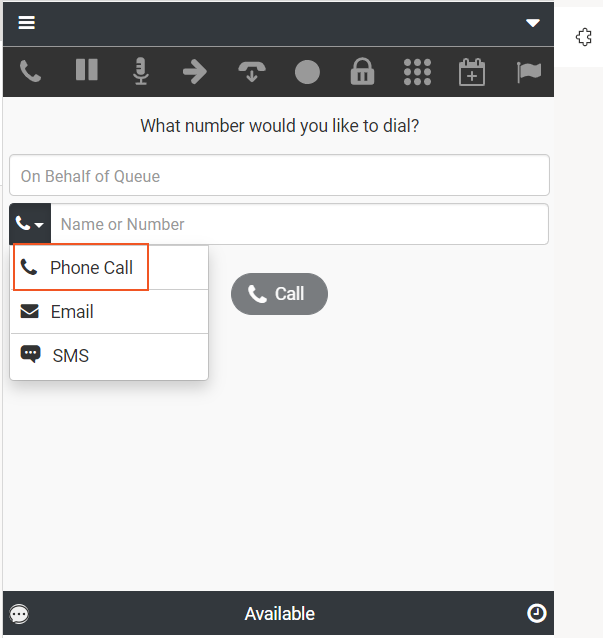Click the Available status label
Image resolution: width=603 pixels, height=638 pixels.
click(279, 614)
